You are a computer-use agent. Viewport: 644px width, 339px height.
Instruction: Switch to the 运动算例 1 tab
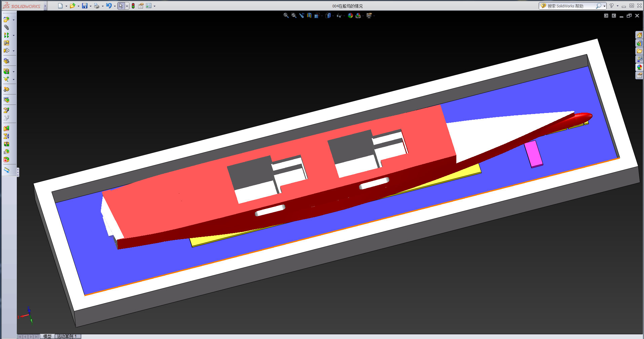click(x=67, y=336)
